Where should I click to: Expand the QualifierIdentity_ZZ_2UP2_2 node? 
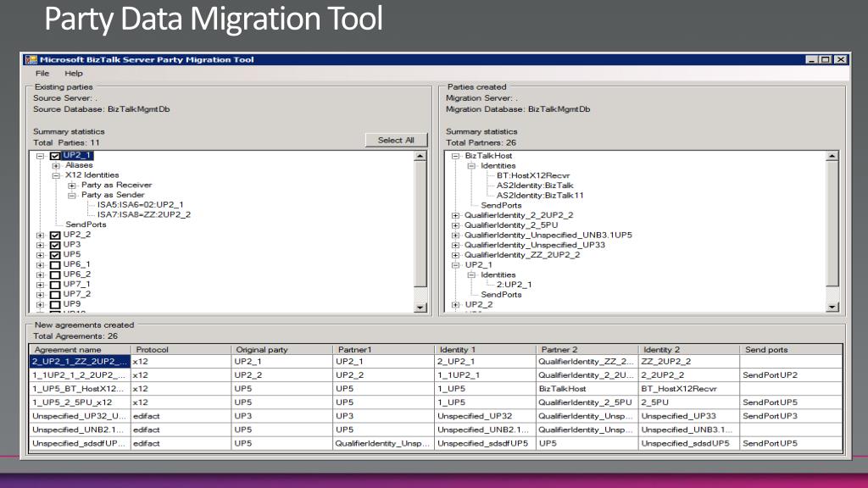(455, 255)
